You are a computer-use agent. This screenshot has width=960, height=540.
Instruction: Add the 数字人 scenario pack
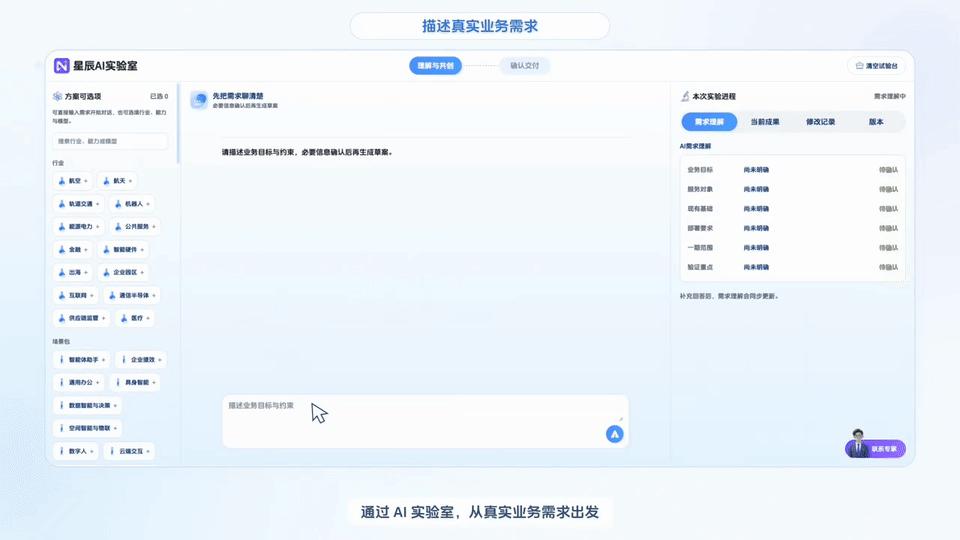[76, 451]
